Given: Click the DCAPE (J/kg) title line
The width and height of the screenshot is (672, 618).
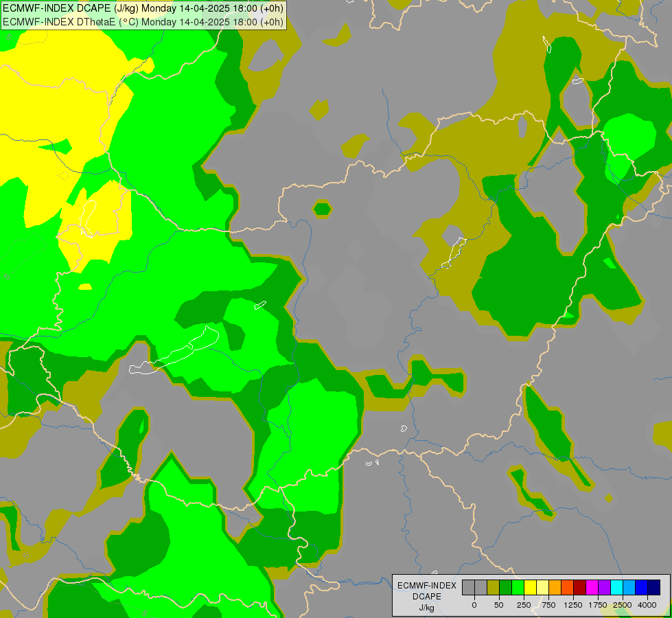Looking at the screenshot, I should (142, 8).
